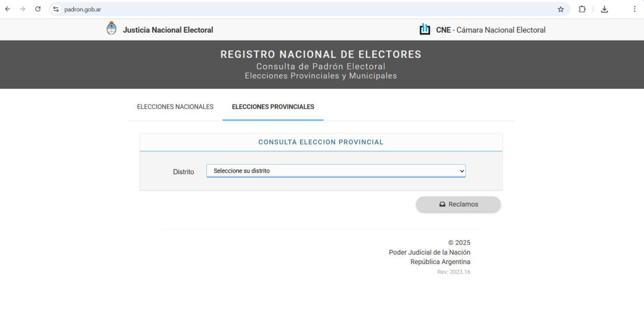
Task: Click the CNE building logo icon
Action: point(425,29)
